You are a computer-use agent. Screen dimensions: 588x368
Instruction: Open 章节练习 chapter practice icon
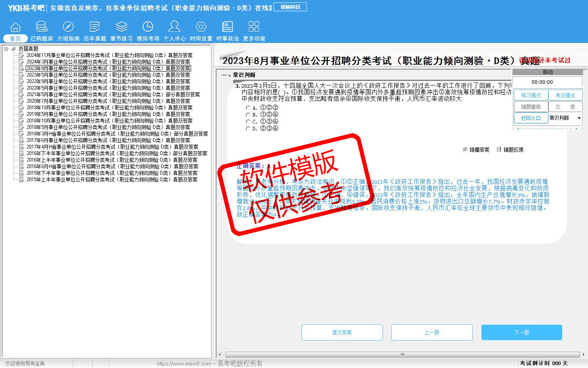coord(121,27)
